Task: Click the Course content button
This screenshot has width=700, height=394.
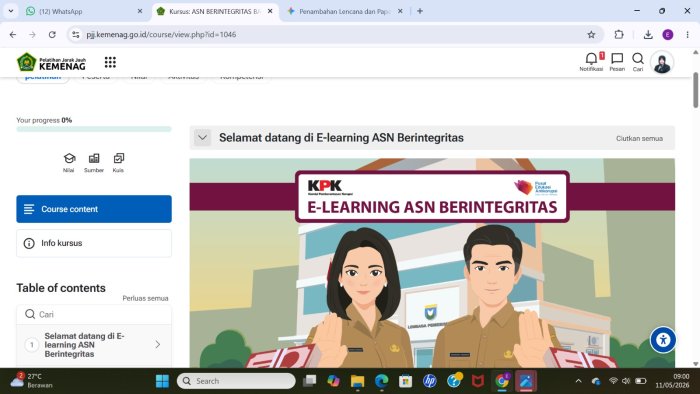Action: click(94, 209)
